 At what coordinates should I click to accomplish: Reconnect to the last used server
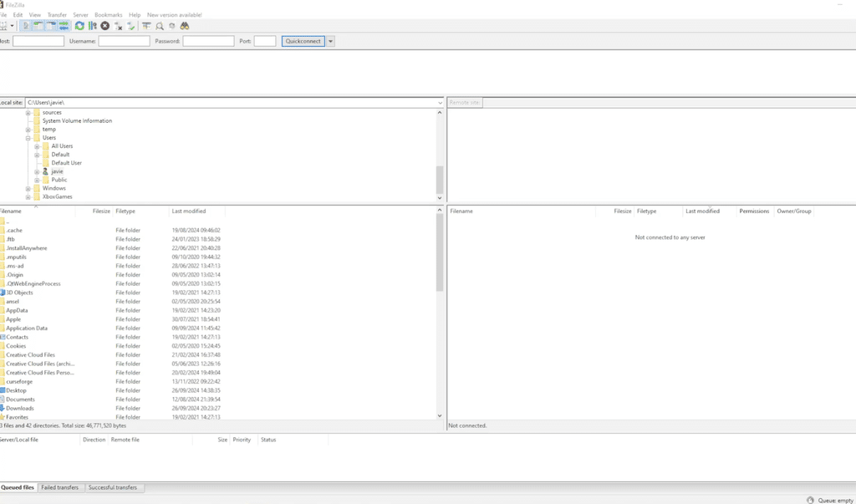click(x=131, y=26)
